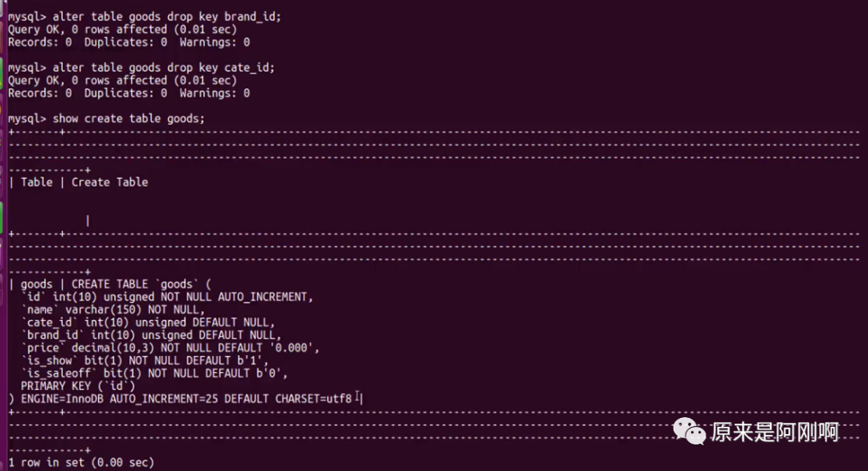This screenshot has width=868, height=471.
Task: Click the CREATE TABLE `goods` line
Action: click(111, 284)
